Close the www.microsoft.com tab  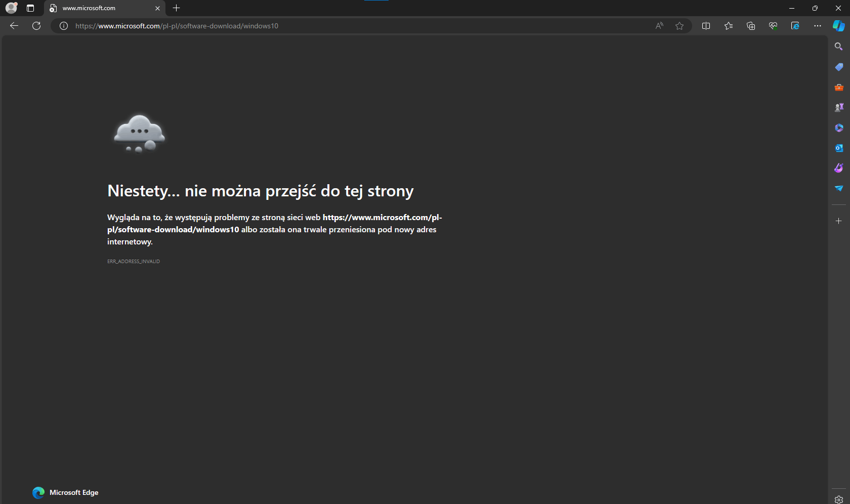(157, 8)
